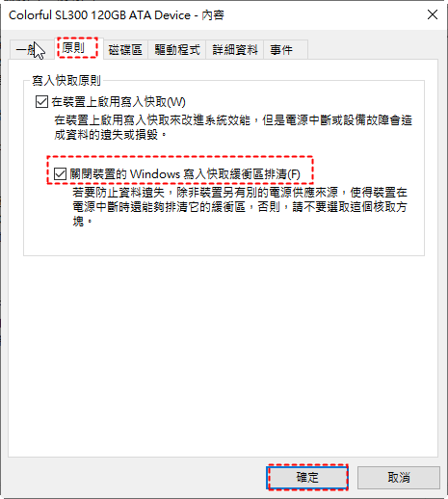Select the 原則 tab
Image resolution: width=448 pixels, height=499 pixels.
[77, 48]
